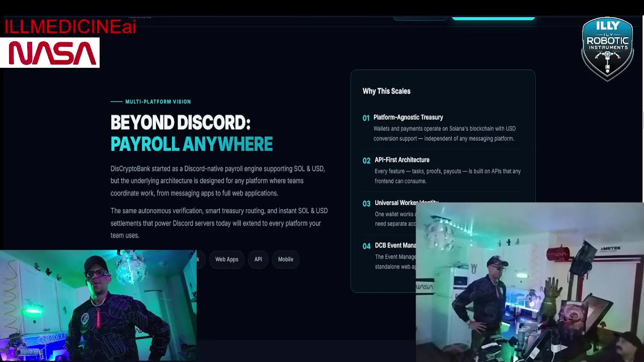Click the paragraph starting DisCryptoBank started as
644x362 pixels.
click(x=218, y=180)
